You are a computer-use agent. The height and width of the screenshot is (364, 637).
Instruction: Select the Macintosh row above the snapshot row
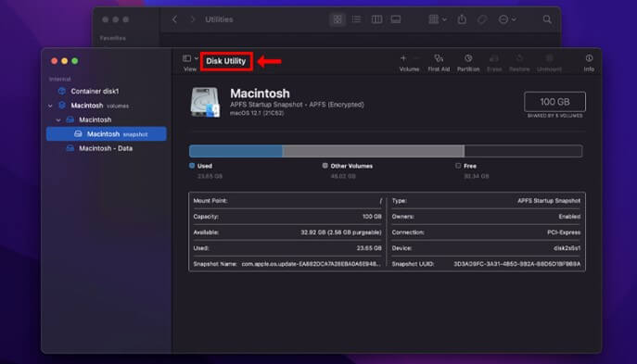click(x=107, y=119)
